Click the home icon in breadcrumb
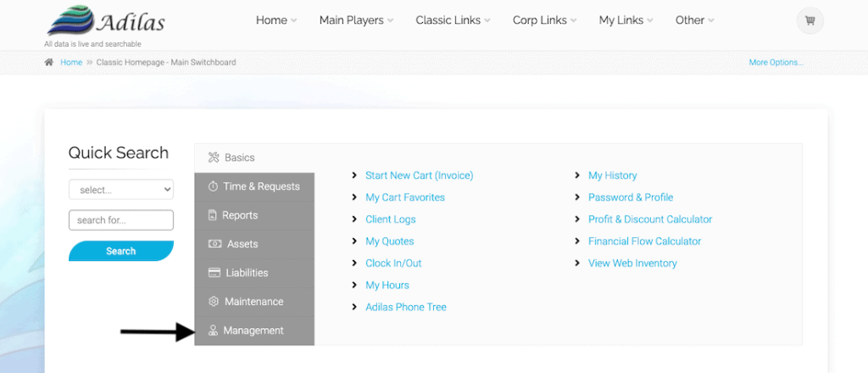Image resolution: width=868 pixels, height=373 pixels. (49, 63)
